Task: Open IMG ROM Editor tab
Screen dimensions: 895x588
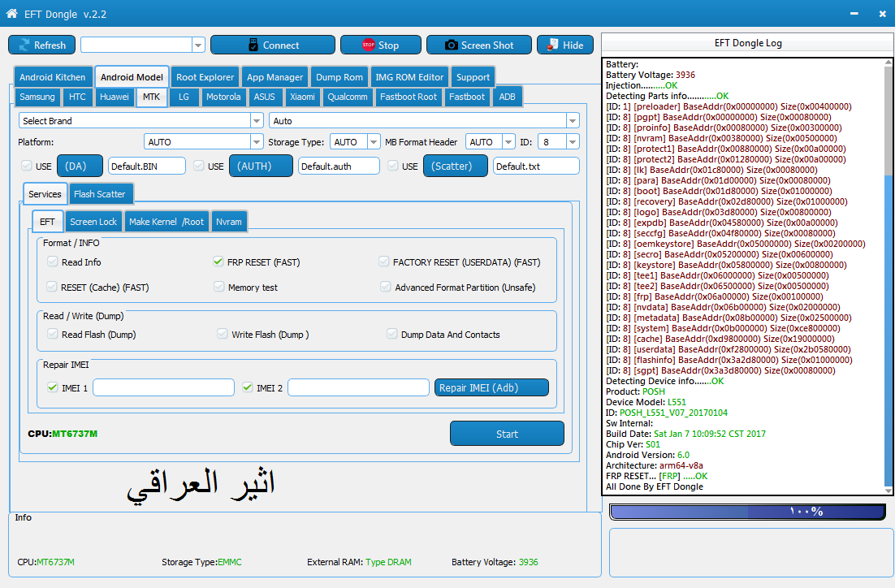Action: [x=409, y=77]
